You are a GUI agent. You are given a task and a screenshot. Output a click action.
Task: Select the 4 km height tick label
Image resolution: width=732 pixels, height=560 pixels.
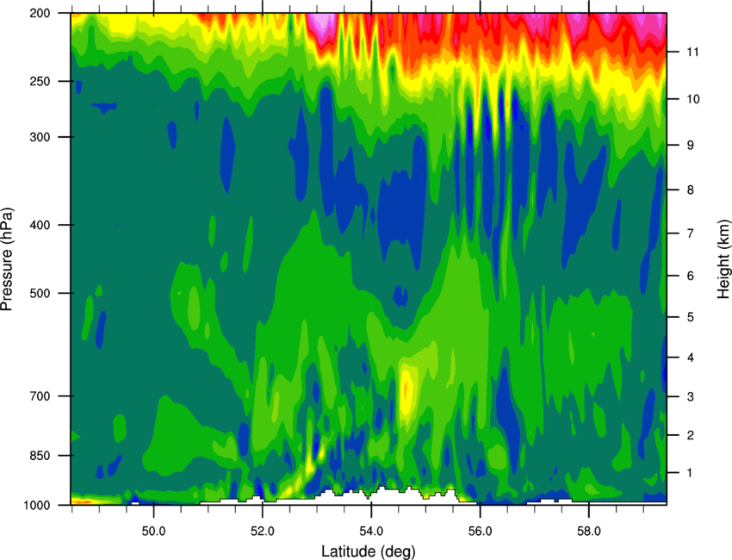(x=690, y=358)
